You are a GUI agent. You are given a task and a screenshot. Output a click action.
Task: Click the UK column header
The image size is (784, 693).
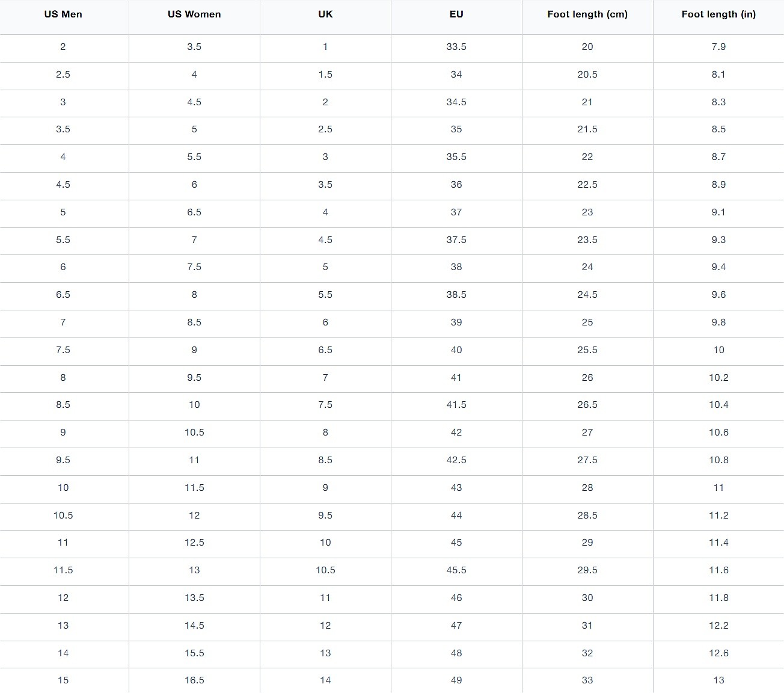325,14
